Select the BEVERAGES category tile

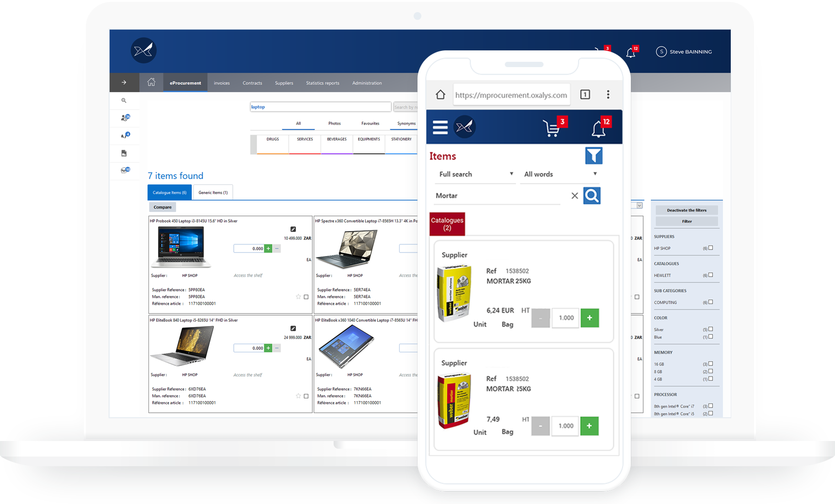point(337,144)
